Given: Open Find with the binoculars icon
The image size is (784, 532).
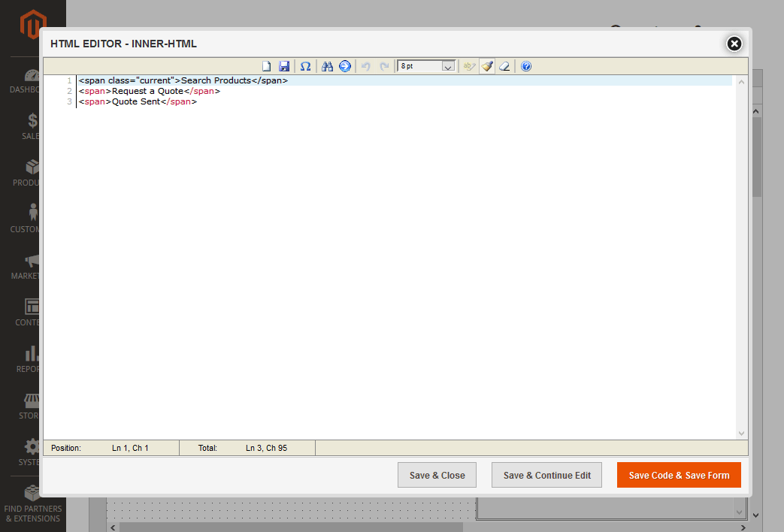Looking at the screenshot, I should [327, 66].
